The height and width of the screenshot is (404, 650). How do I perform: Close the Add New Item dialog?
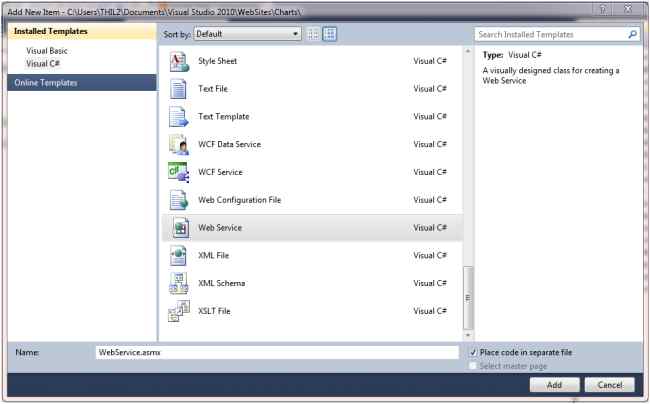point(628,9)
